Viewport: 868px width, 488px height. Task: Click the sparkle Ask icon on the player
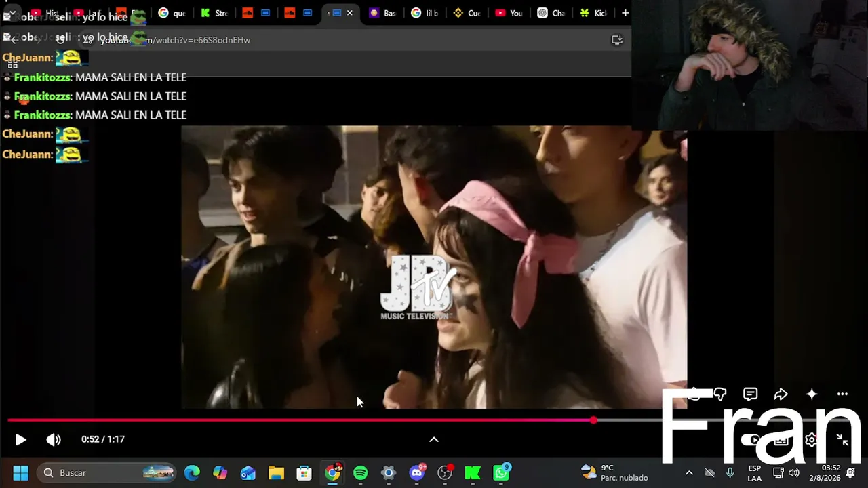pos(812,394)
